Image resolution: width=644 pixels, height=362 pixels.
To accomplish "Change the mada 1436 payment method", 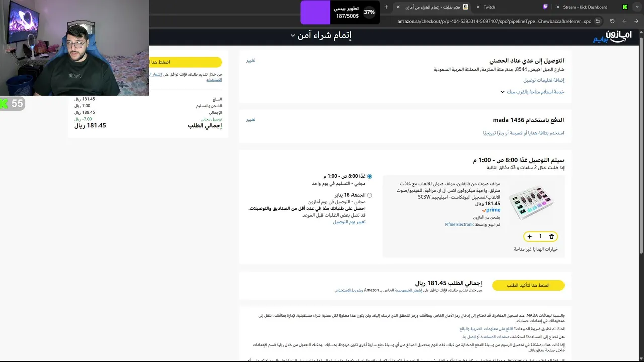I will point(251,120).
